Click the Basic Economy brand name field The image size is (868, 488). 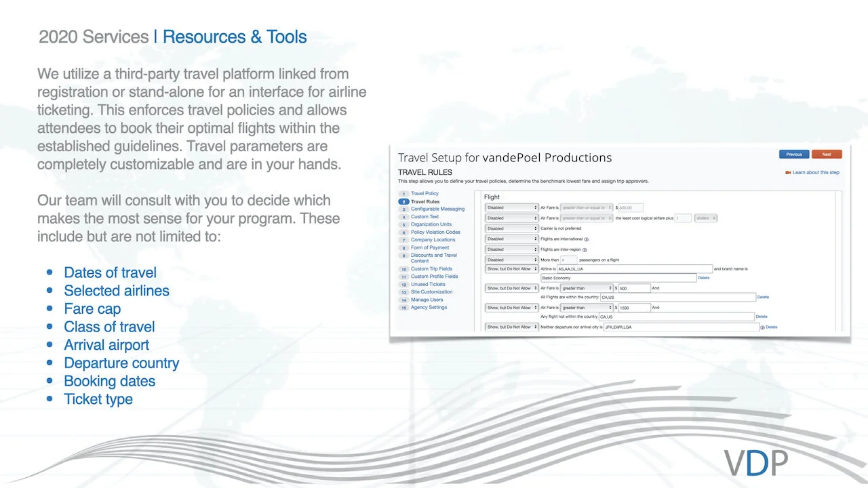pos(618,278)
